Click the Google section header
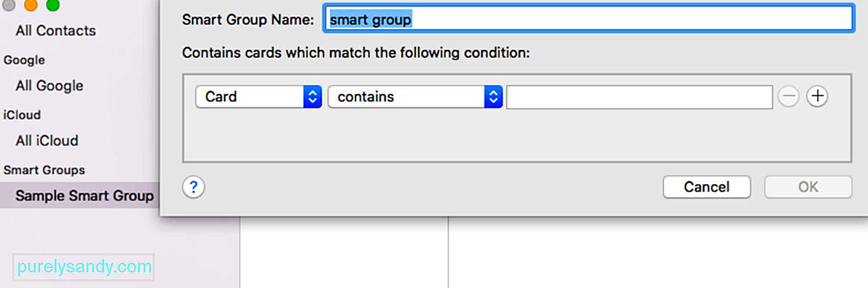This screenshot has width=868, height=288. 24,60
